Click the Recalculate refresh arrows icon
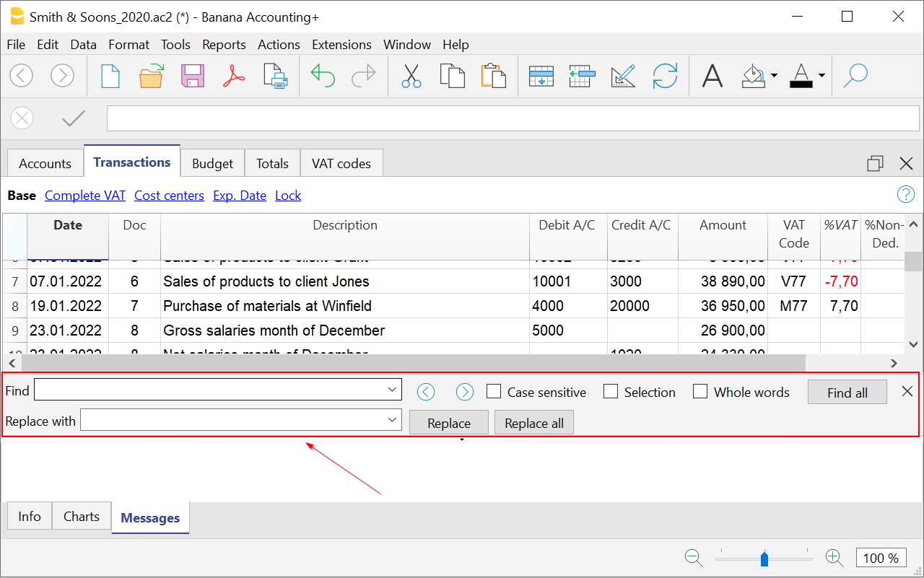The width and height of the screenshot is (924, 578). [x=665, y=75]
